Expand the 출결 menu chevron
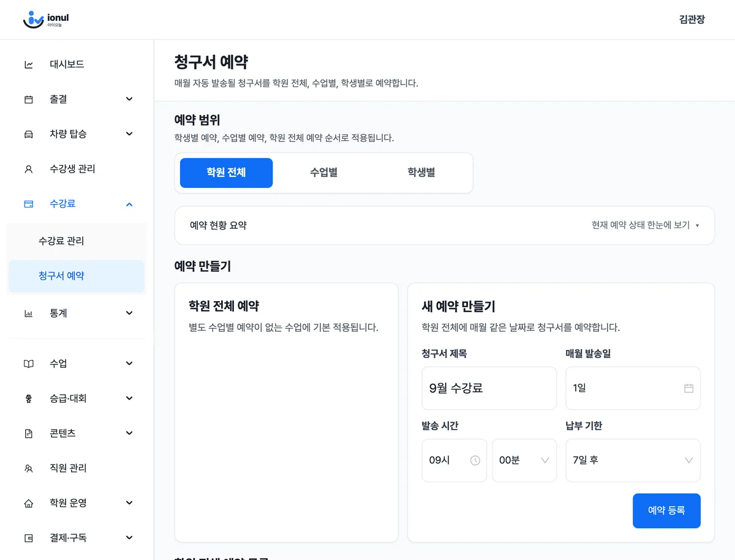Screen dimensions: 735x560 (129, 99)
